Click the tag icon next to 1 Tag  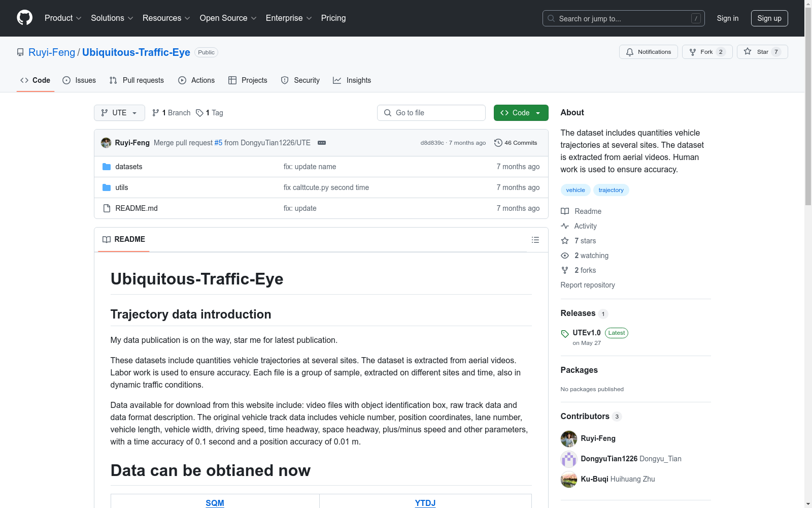(x=200, y=113)
